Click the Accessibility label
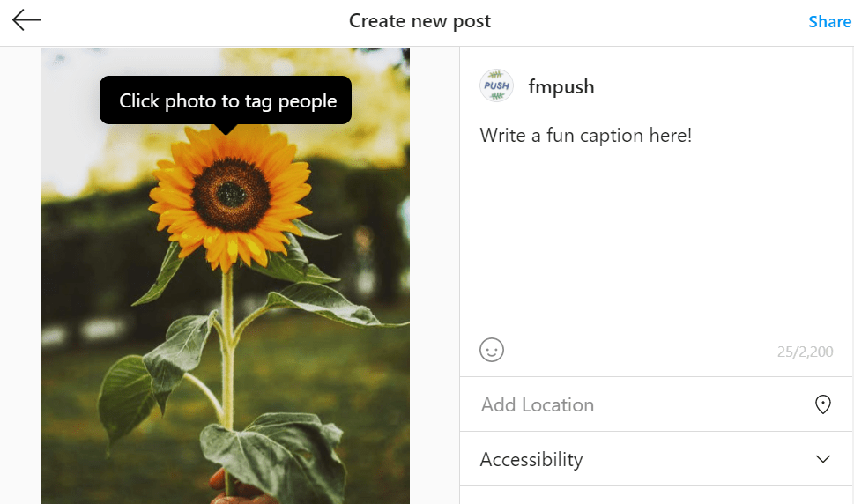Screen dimensions: 854x504 531,459
